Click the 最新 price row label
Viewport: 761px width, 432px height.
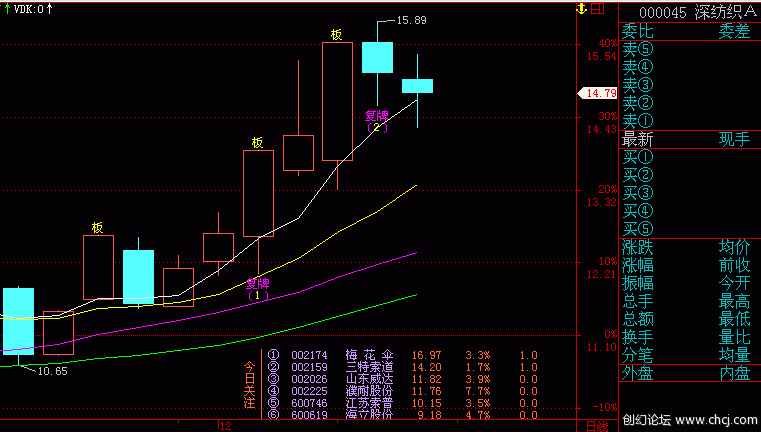coord(637,139)
